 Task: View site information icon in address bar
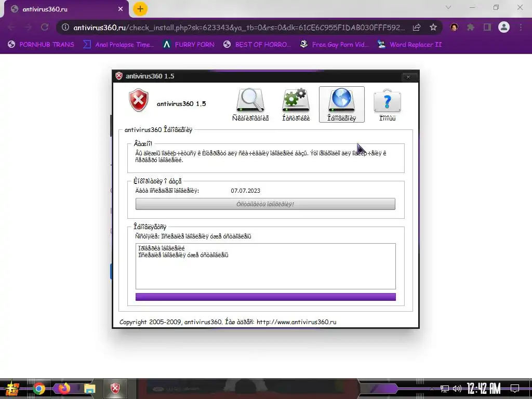tap(65, 27)
